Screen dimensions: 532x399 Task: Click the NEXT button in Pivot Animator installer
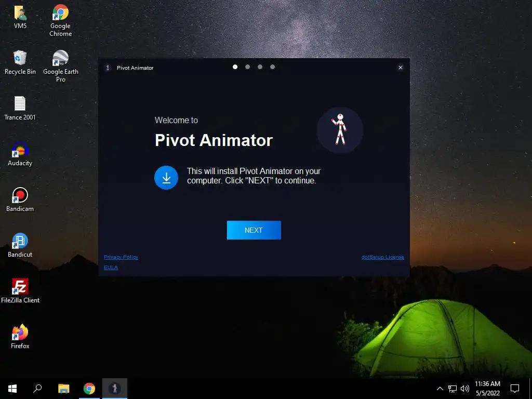[x=254, y=230]
